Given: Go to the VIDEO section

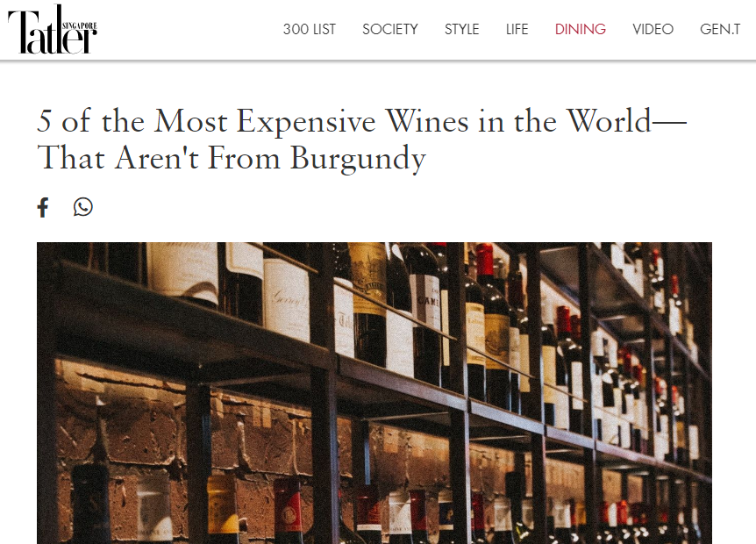Looking at the screenshot, I should [x=653, y=30].
